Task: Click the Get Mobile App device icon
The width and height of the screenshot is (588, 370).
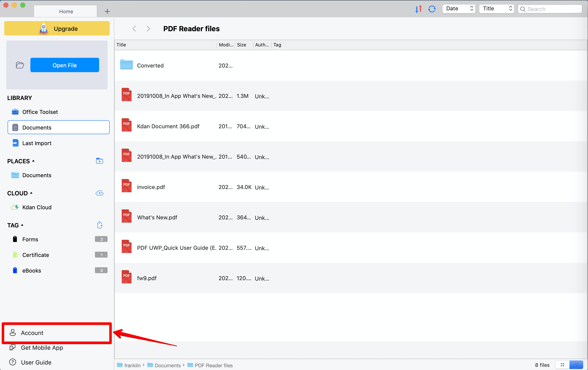Action: pyautogui.click(x=13, y=347)
